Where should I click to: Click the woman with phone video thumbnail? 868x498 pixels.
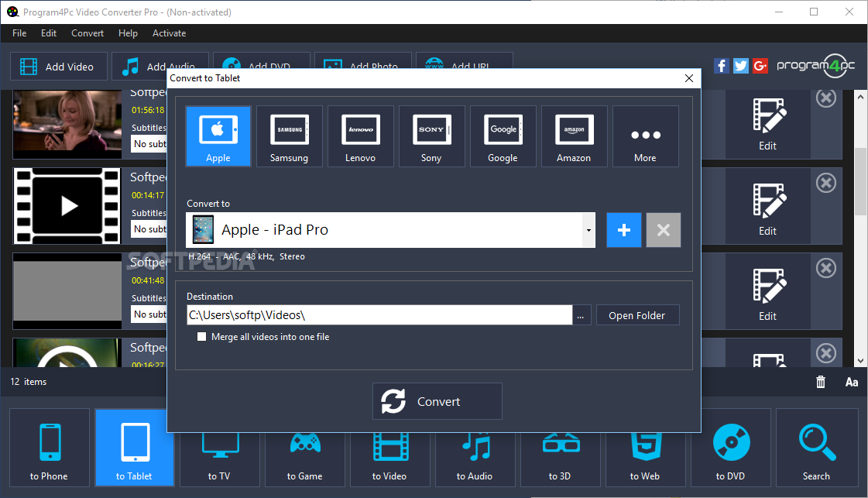click(67, 121)
